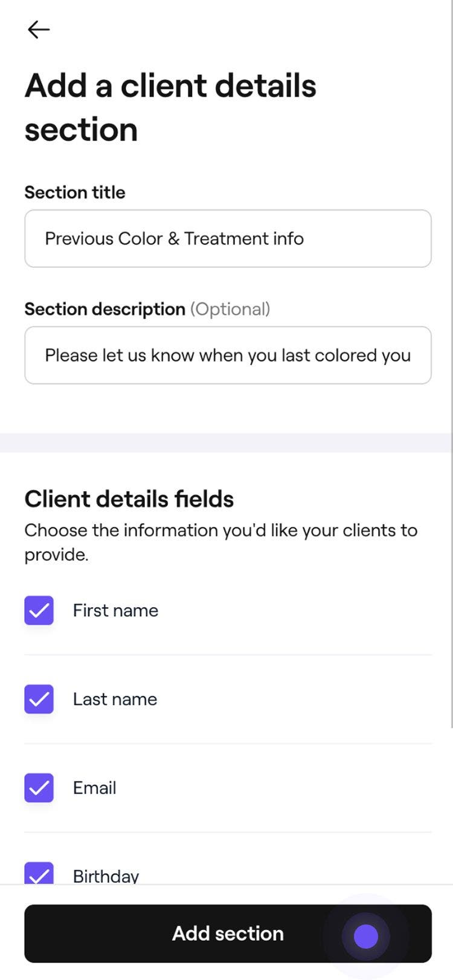Tap the "Email" field label

94,788
